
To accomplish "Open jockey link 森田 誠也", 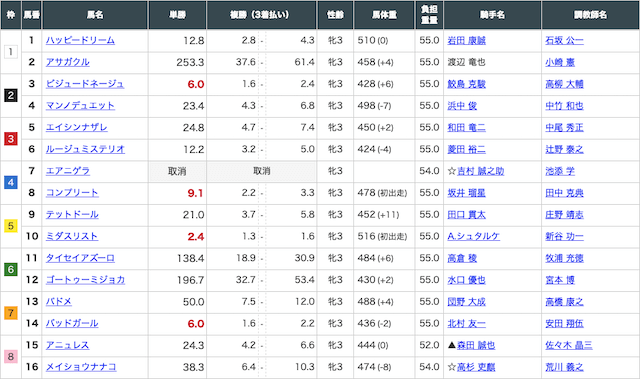I will click(476, 345).
